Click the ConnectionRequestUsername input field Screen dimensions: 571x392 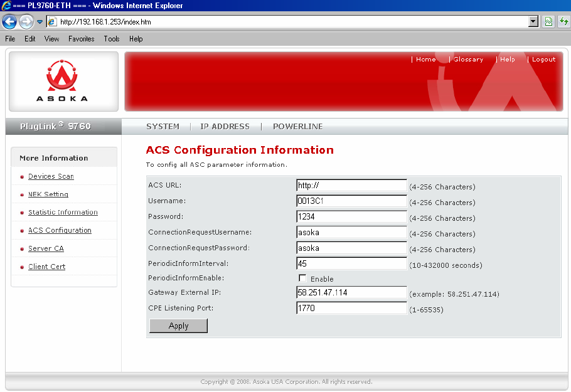(351, 232)
